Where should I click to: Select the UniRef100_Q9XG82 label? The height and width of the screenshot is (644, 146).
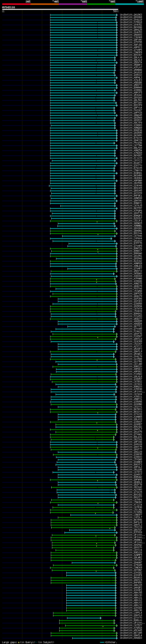point(131,228)
